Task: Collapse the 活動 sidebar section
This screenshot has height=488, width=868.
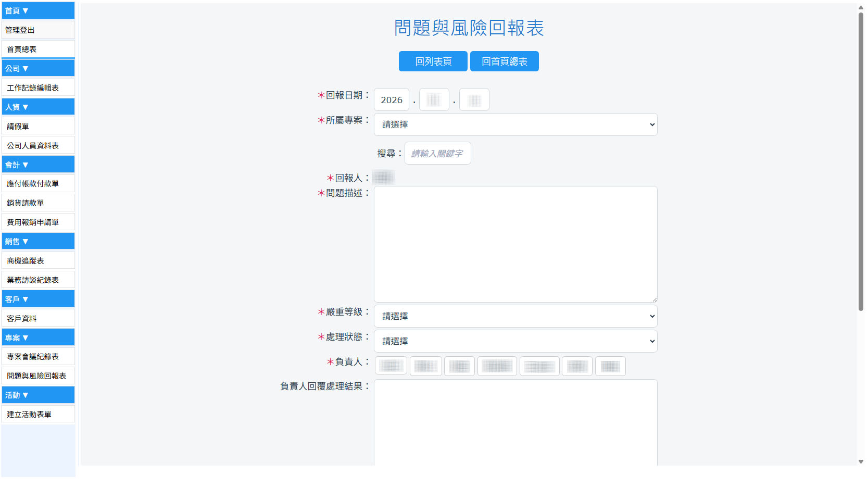Action: click(x=38, y=395)
